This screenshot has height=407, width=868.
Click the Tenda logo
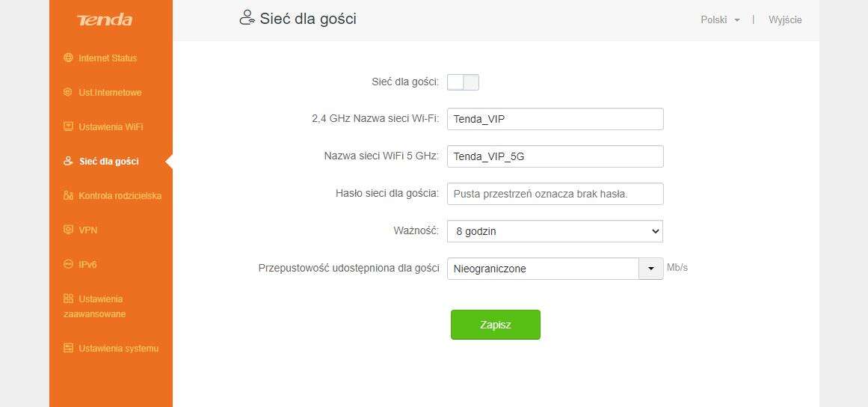[x=105, y=20]
